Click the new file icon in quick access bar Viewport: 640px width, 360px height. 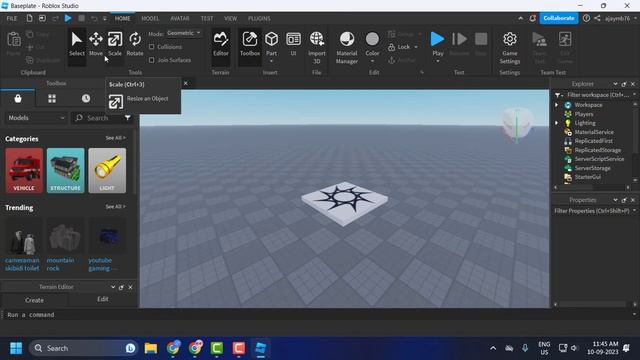29,18
